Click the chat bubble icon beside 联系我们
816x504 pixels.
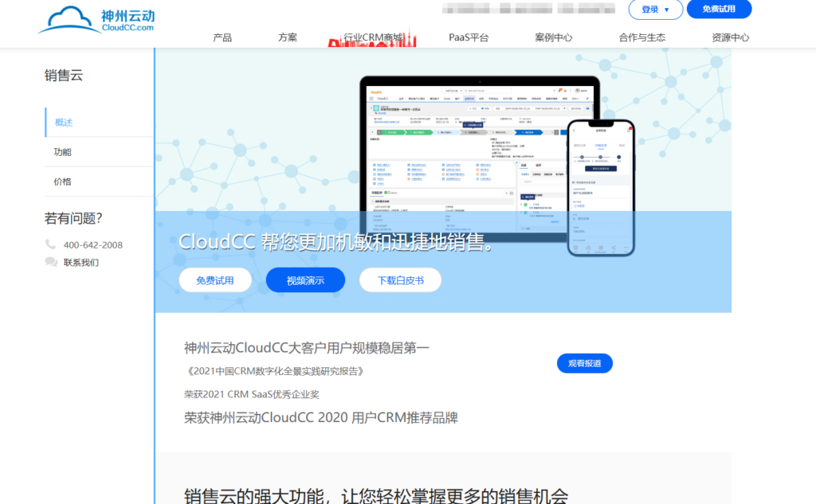click(x=51, y=262)
